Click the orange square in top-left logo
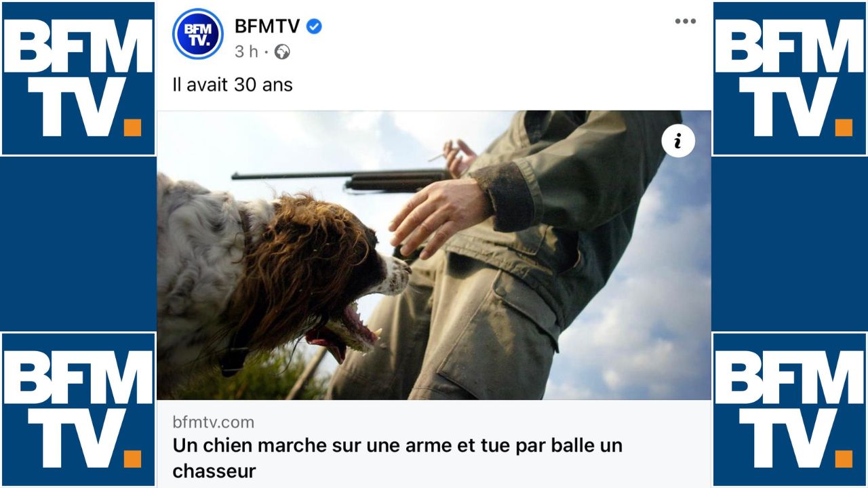Screen dimensions: 868x488 [x=132, y=127]
